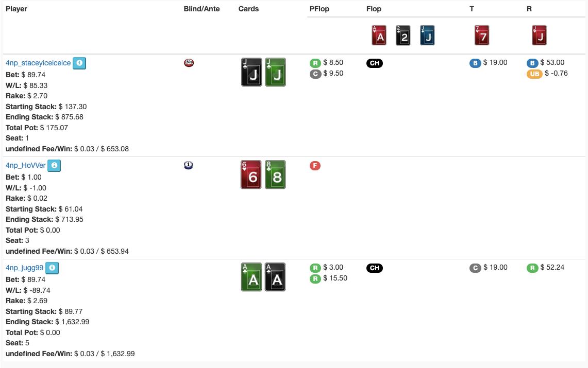Click the Ace of hearts flop card
Screen dimensions: 588x368
tap(379, 36)
